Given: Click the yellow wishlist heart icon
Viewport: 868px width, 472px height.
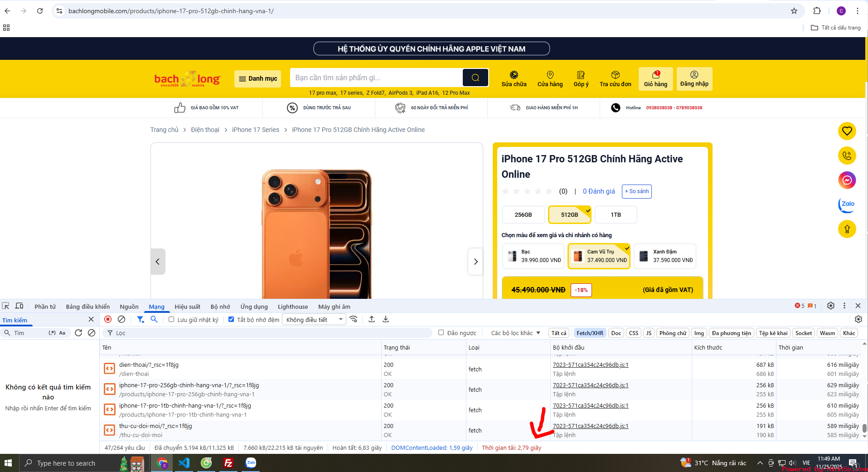Looking at the screenshot, I should (847, 131).
